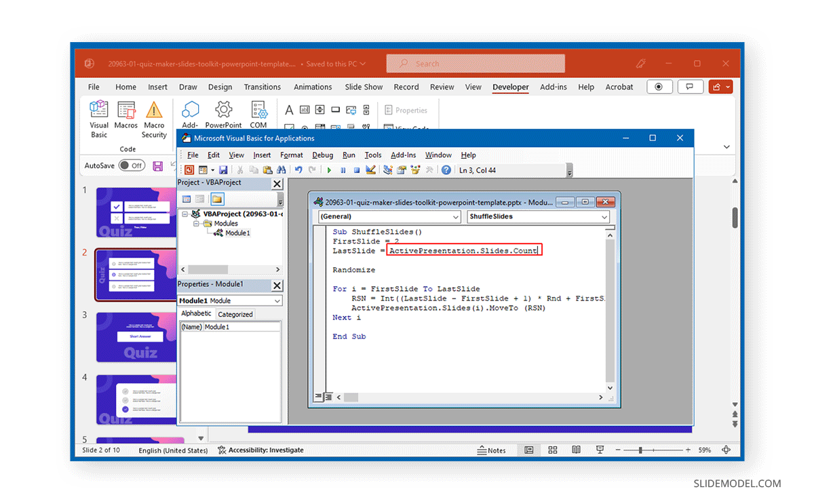Screen dimensions: 814x504
Task: Open the Slide Show ribbon tab
Action: [364, 87]
